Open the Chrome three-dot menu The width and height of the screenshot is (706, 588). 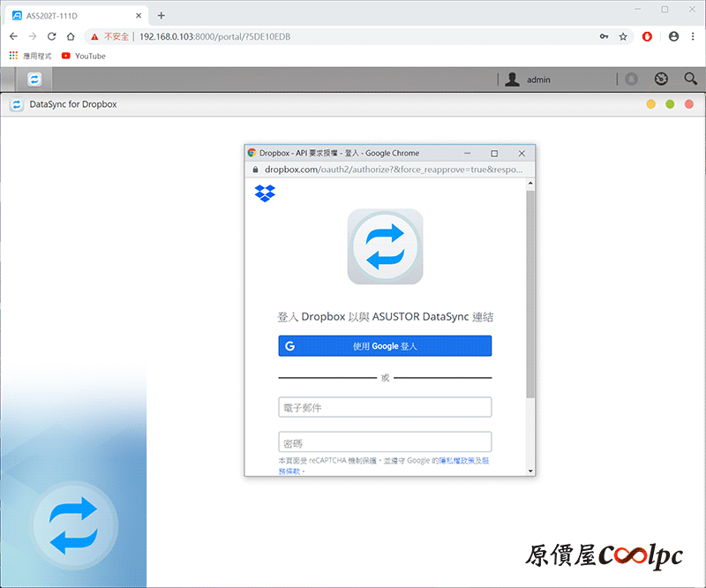[693, 36]
